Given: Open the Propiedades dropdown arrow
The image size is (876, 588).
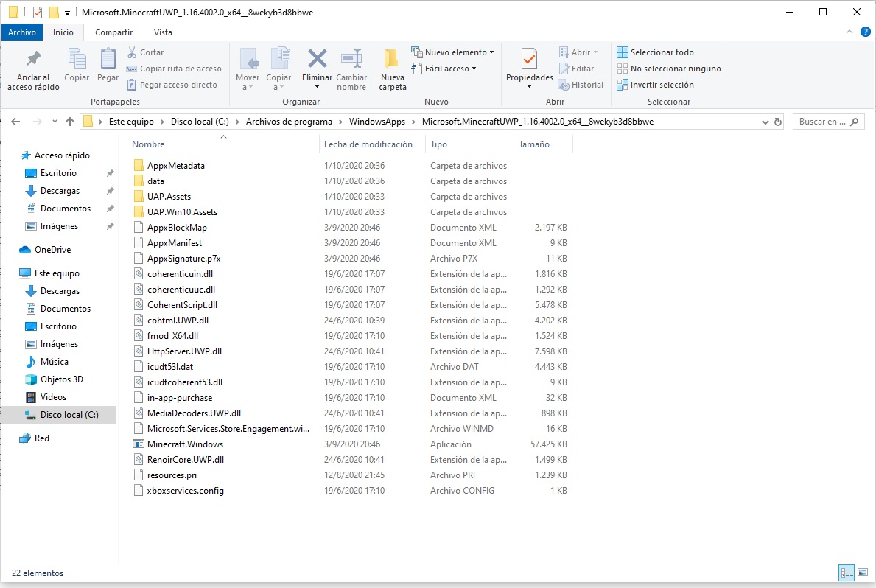Looking at the screenshot, I should pyautogui.click(x=529, y=87).
